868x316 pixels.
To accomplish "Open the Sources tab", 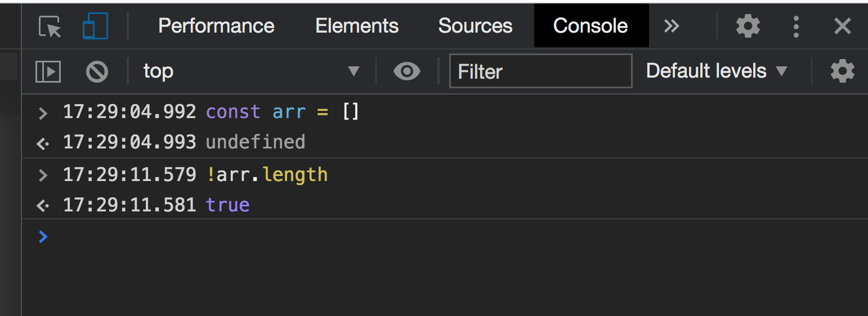I will click(x=475, y=26).
